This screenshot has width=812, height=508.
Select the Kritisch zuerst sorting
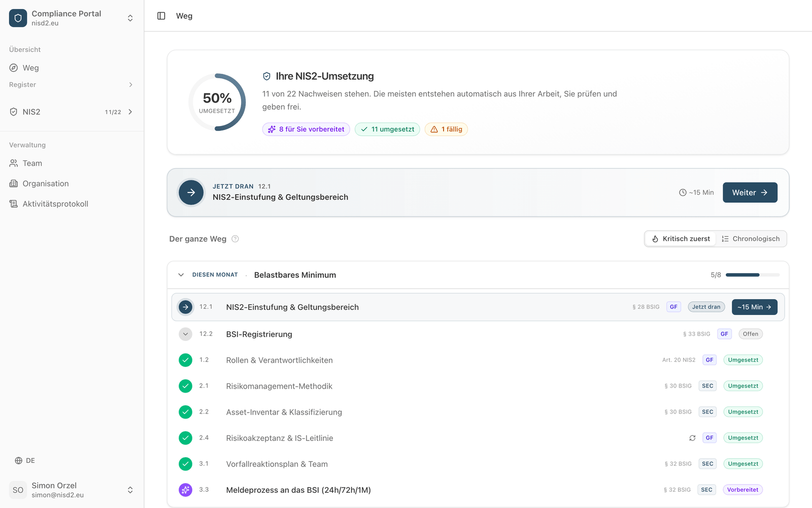(681, 239)
